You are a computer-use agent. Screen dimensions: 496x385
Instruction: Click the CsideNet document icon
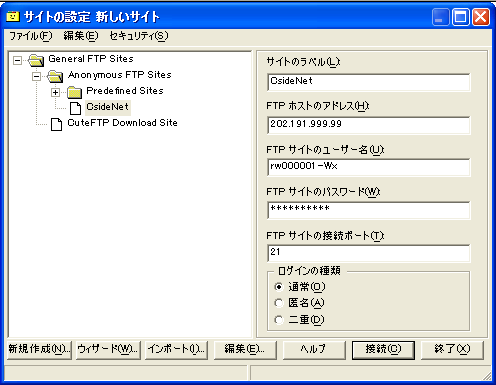point(75,108)
